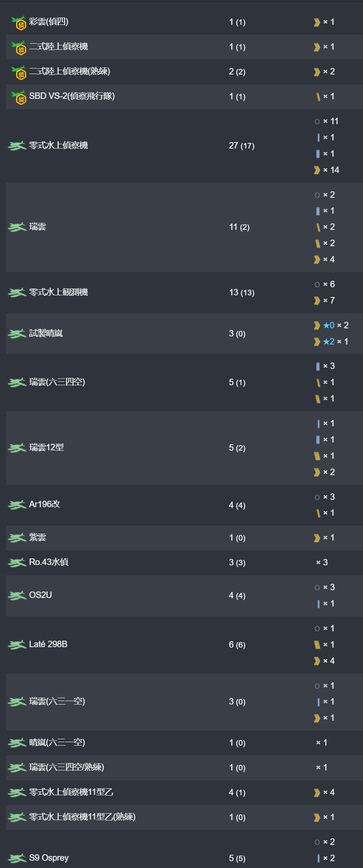Click the Laté 298B seaplane icon
363x868 pixels.
pyautogui.click(x=17, y=645)
